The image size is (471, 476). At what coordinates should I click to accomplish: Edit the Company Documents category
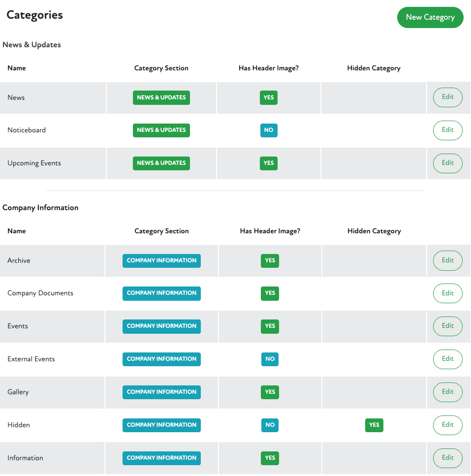point(447,293)
